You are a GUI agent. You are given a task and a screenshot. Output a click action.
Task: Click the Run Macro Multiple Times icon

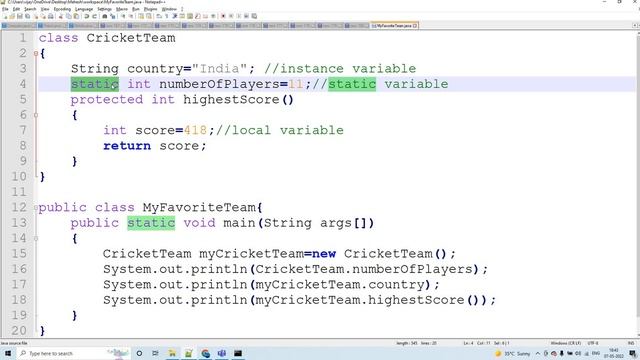tap(246, 16)
